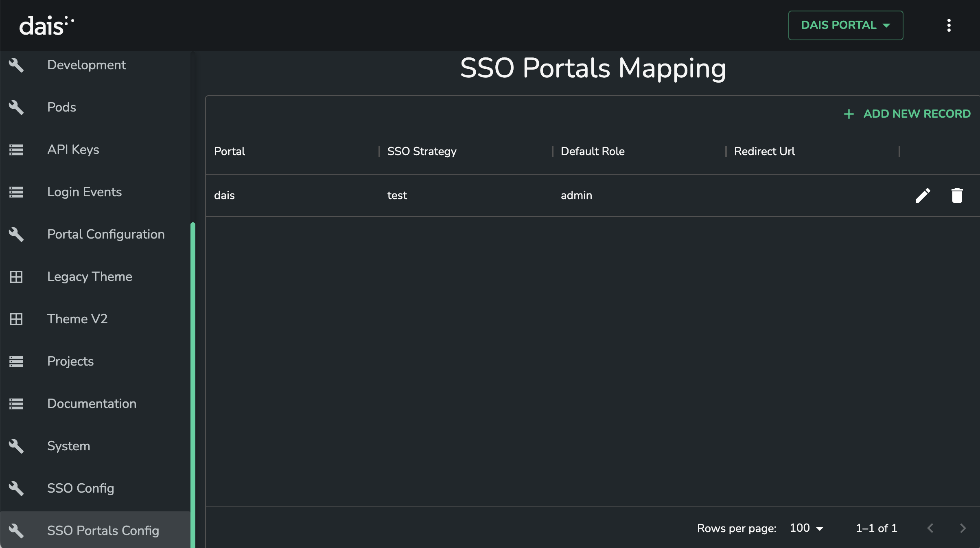Screen dimensions: 980x548
Task: Click the Documentation list icon
Action: coord(16,403)
